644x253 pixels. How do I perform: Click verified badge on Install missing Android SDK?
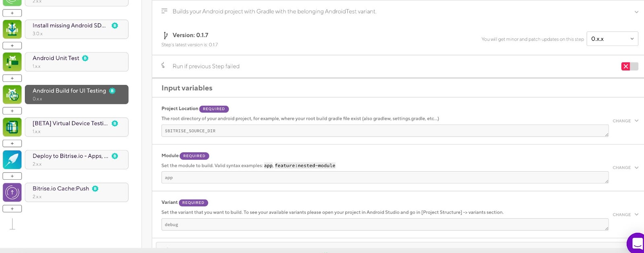(115, 25)
